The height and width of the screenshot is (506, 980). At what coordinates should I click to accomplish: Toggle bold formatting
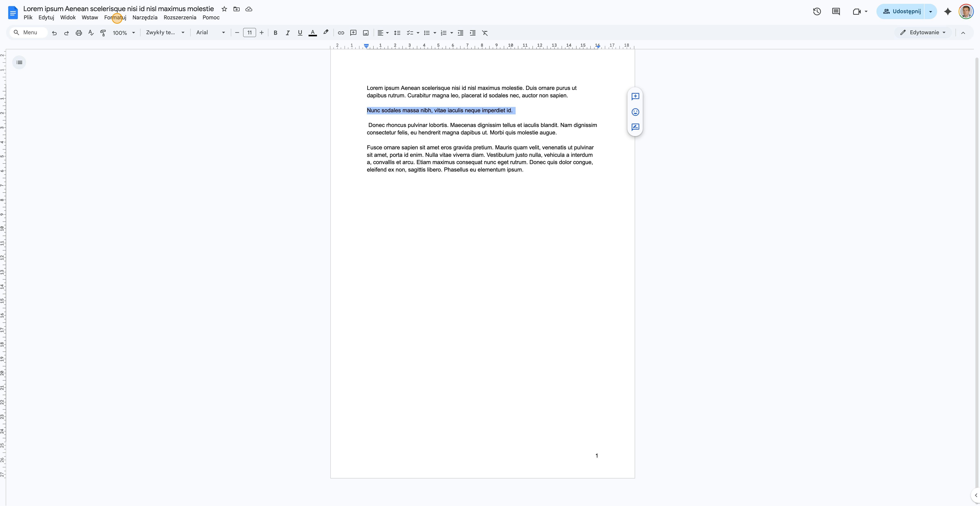click(275, 33)
